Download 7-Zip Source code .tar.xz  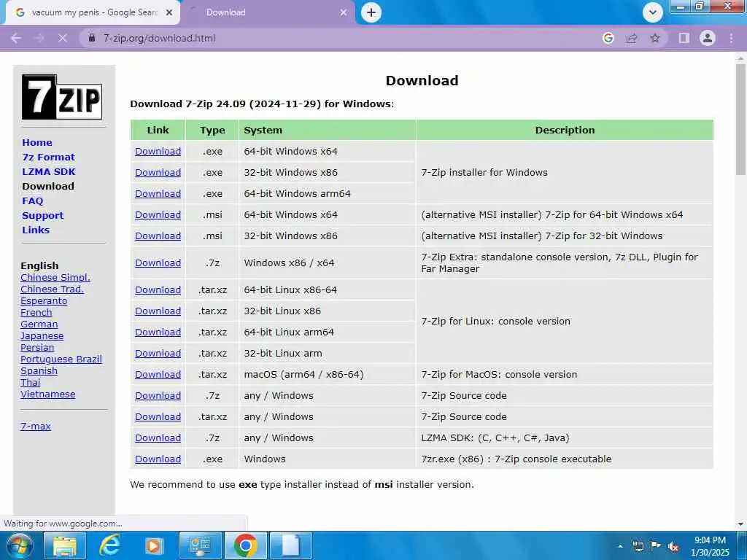(x=158, y=416)
